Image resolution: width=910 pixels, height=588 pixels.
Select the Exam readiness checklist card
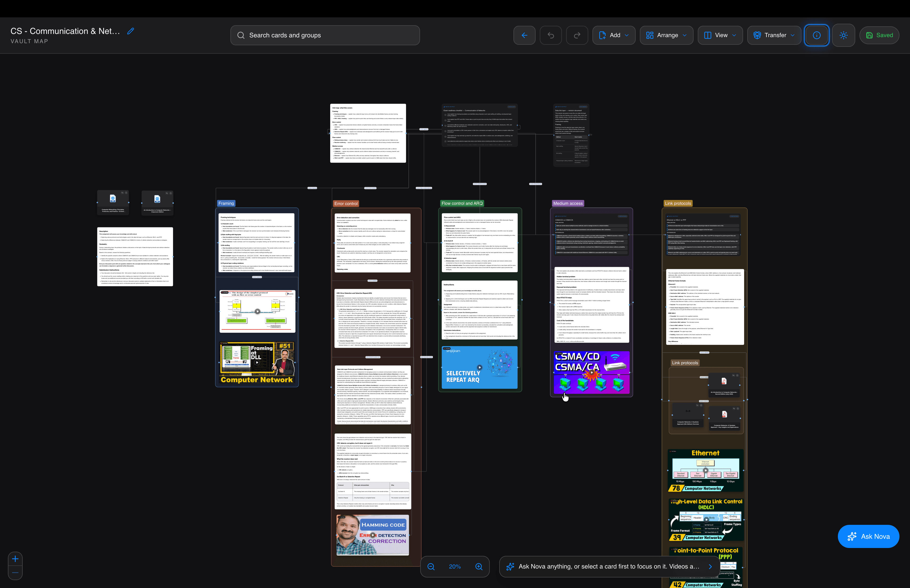480,125
